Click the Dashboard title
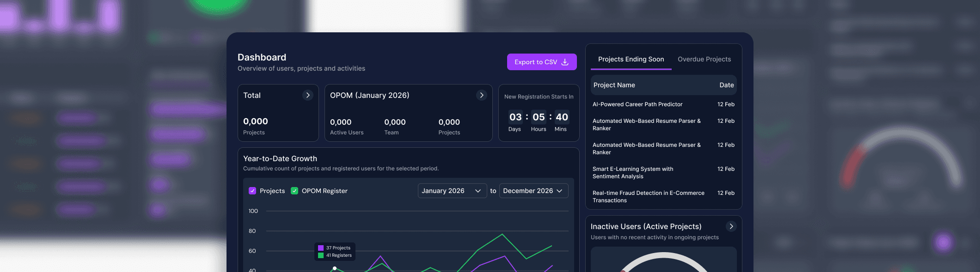Image resolution: width=980 pixels, height=272 pixels. coord(262,57)
